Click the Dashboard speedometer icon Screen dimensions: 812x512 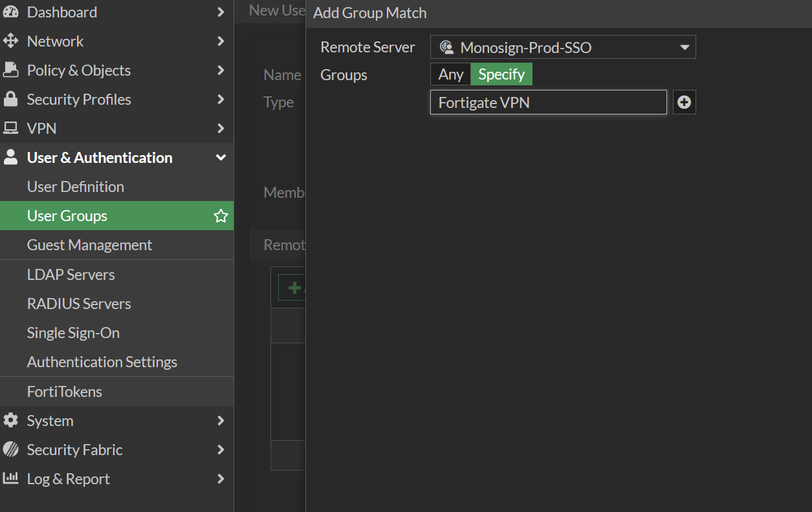10,12
